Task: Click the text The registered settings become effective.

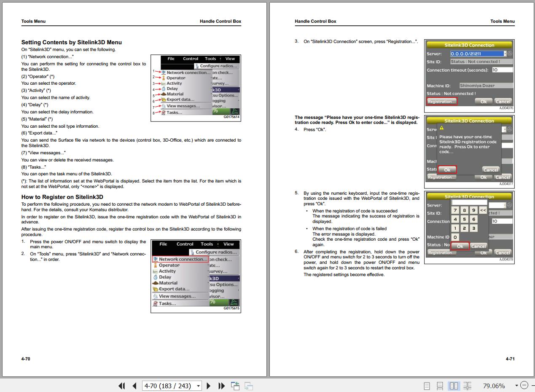Action: [x=344, y=275]
